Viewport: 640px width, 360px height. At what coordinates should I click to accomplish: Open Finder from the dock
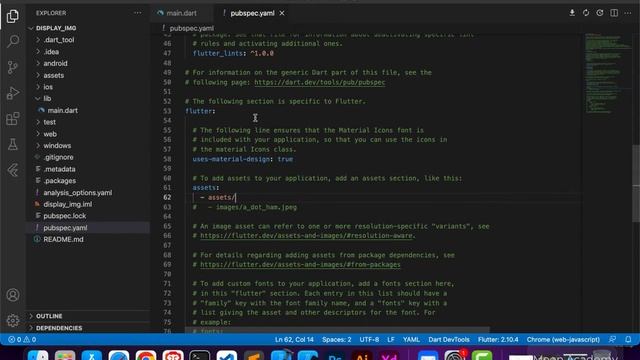pyautogui.click(x=38, y=356)
